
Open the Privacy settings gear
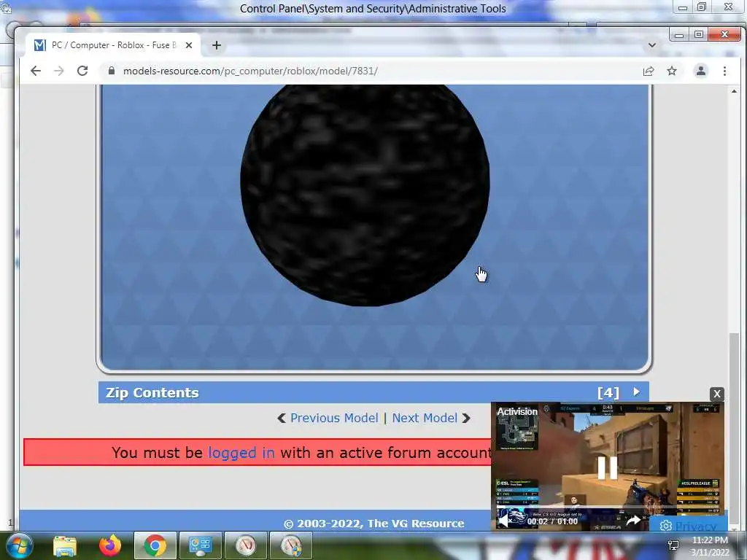coord(665,526)
